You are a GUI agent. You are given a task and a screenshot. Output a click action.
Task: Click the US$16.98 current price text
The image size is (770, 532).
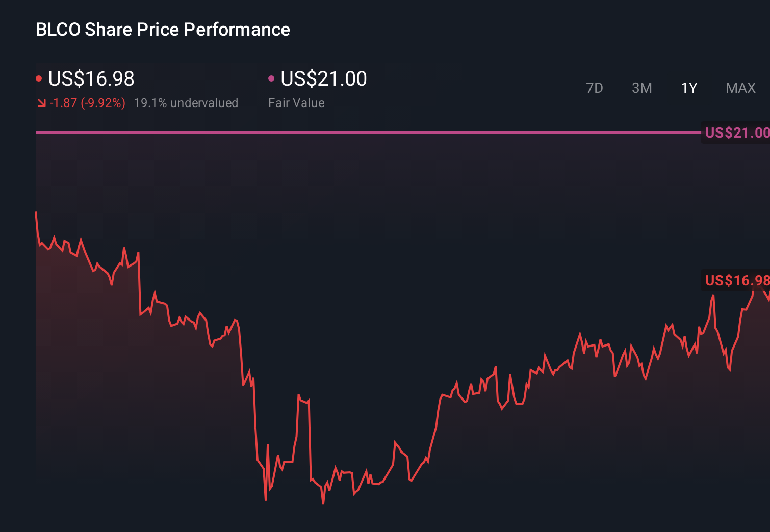click(x=91, y=78)
